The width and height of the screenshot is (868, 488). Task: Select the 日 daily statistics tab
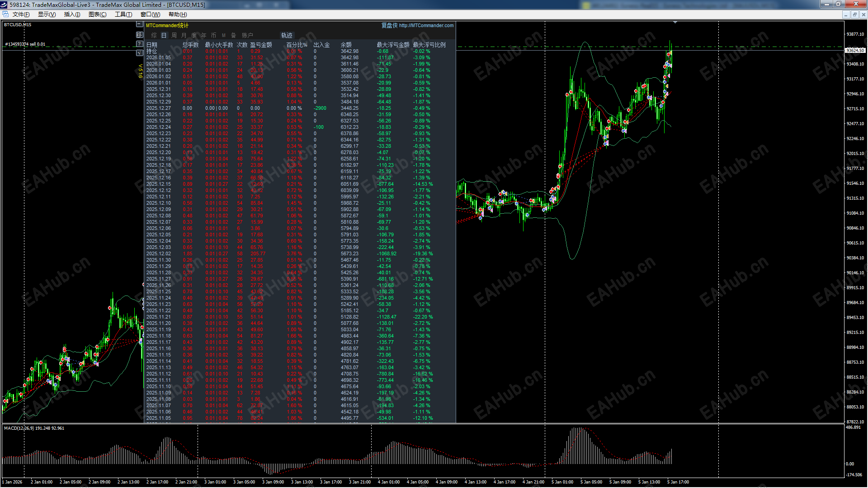pos(164,35)
